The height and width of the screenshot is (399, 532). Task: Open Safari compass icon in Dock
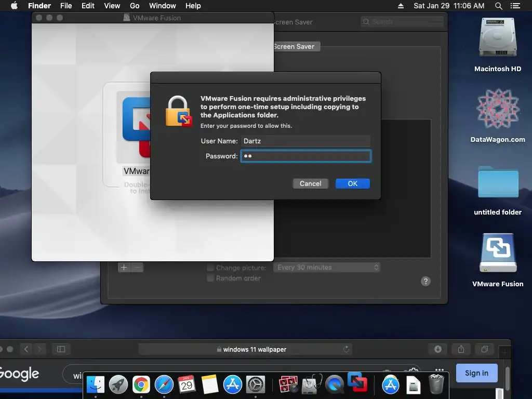(x=164, y=384)
